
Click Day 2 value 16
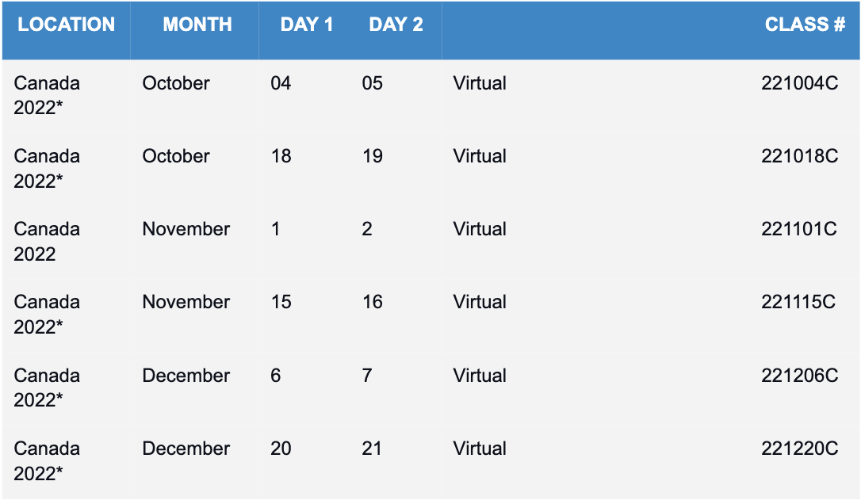[373, 301]
